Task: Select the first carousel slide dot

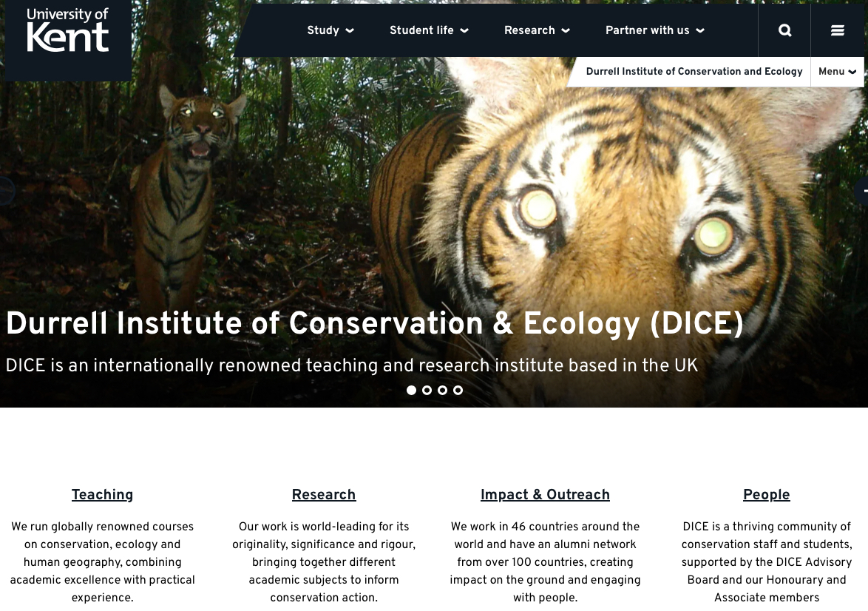Action: coord(411,390)
